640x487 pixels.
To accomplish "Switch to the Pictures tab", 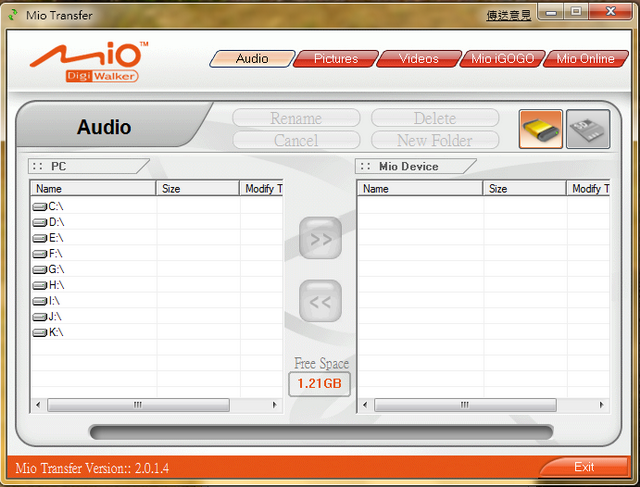I will (x=336, y=58).
